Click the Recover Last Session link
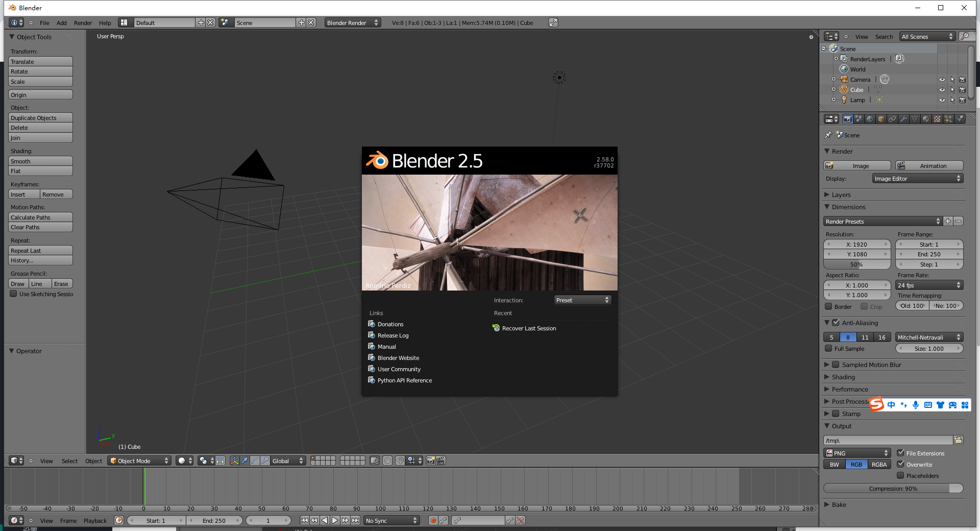 [x=529, y=328]
